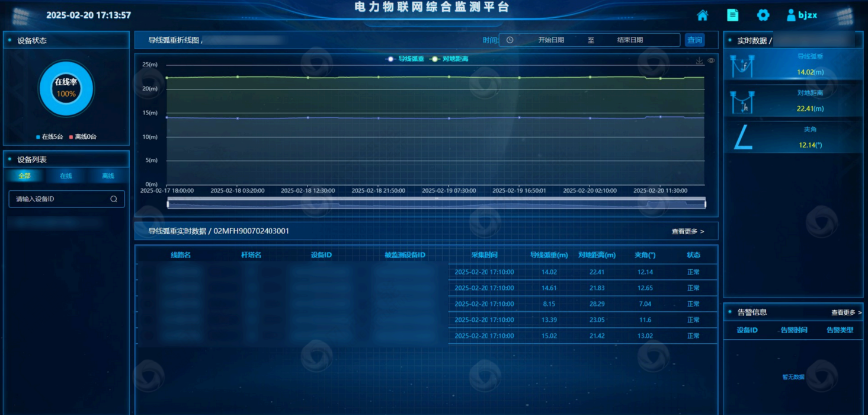Toggle 对地距离 series in chart legend
The image size is (868, 415).
coord(450,59)
